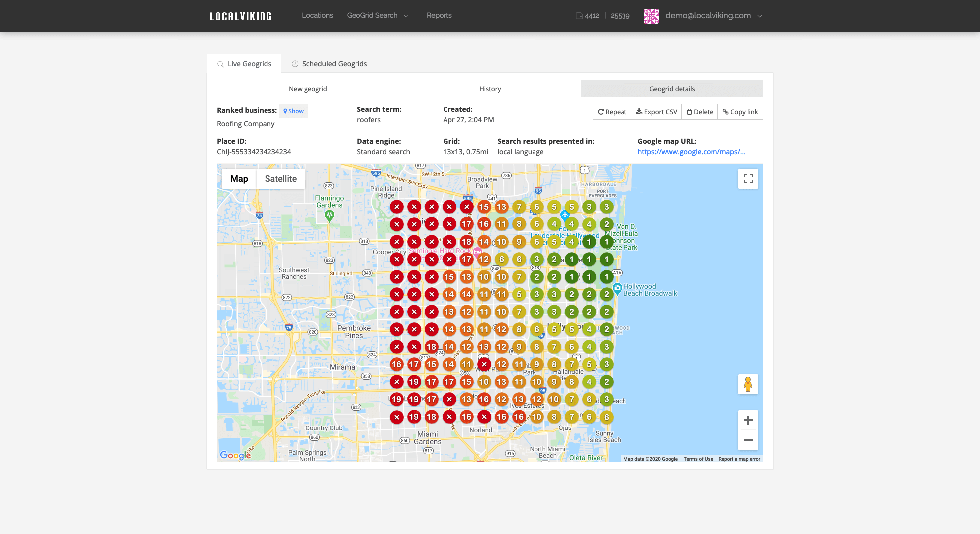Expand the GeoGrid Search dropdown menu
The width and height of the screenshot is (980, 534).
[x=377, y=15]
